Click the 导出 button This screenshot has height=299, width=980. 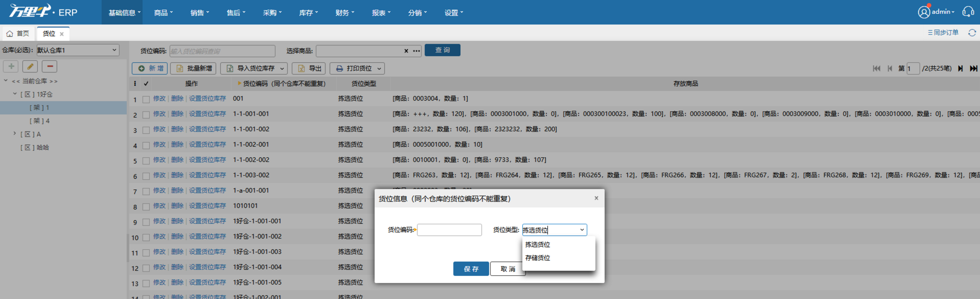click(x=308, y=69)
